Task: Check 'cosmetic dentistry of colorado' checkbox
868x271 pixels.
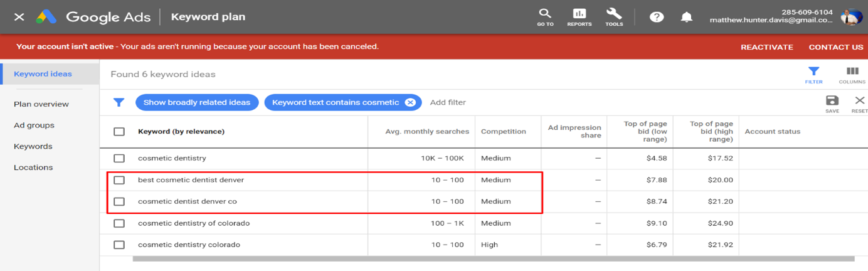Action: coord(119,223)
